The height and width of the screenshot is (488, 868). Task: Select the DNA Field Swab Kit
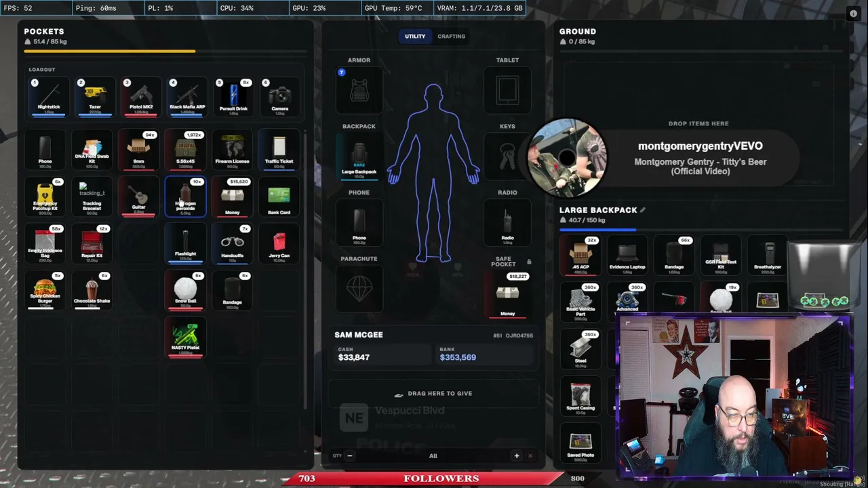tap(92, 150)
